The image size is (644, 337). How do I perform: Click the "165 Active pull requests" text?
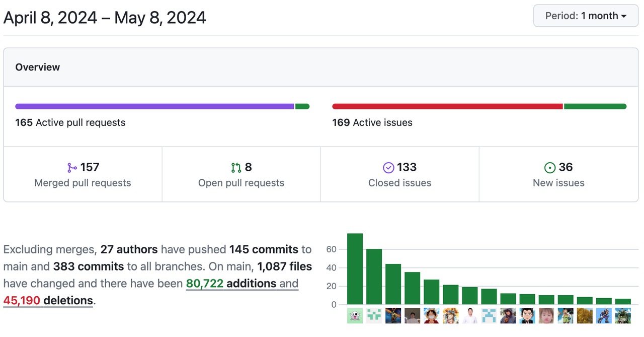pyautogui.click(x=70, y=122)
